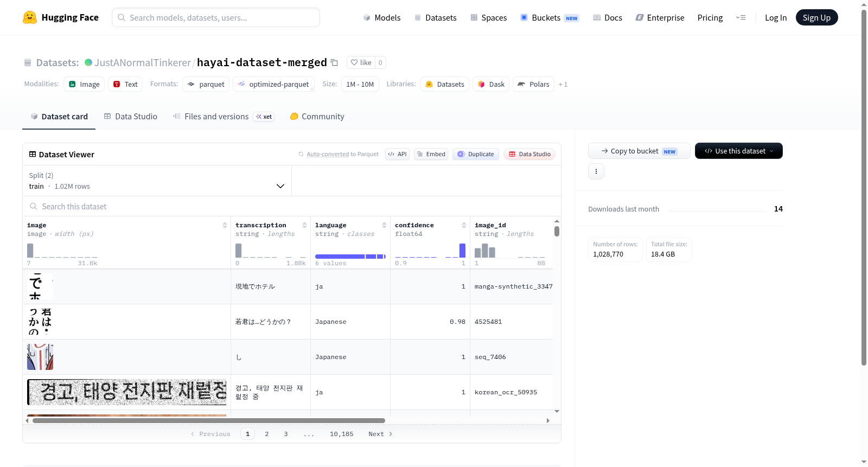
Task: Click the table's scroll right arrow
Action: [548, 420]
